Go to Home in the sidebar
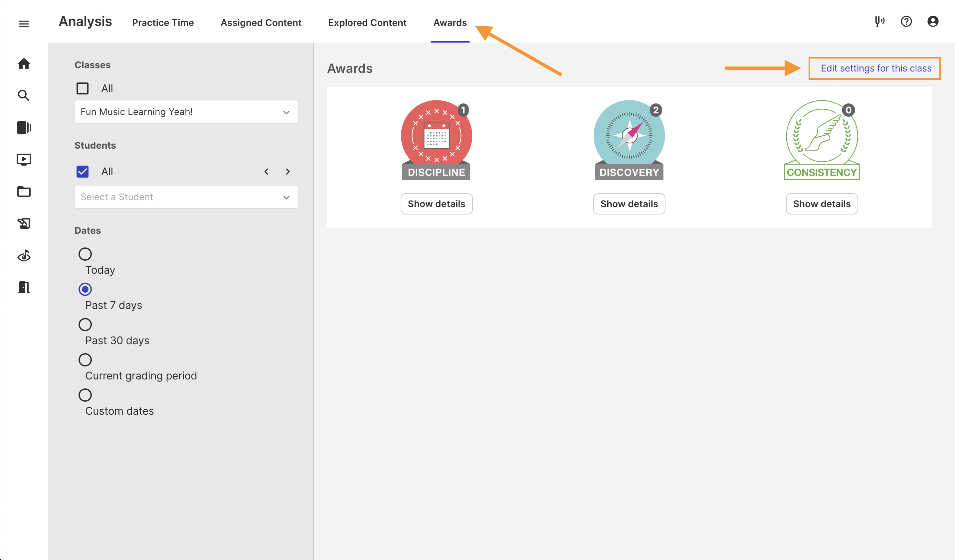Screen dimensions: 955x560 pyautogui.click(x=24, y=64)
